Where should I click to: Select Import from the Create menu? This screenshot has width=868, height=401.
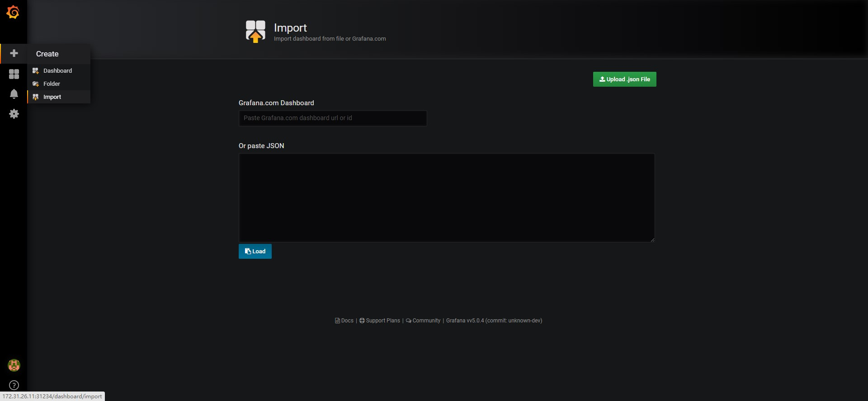click(x=59, y=97)
